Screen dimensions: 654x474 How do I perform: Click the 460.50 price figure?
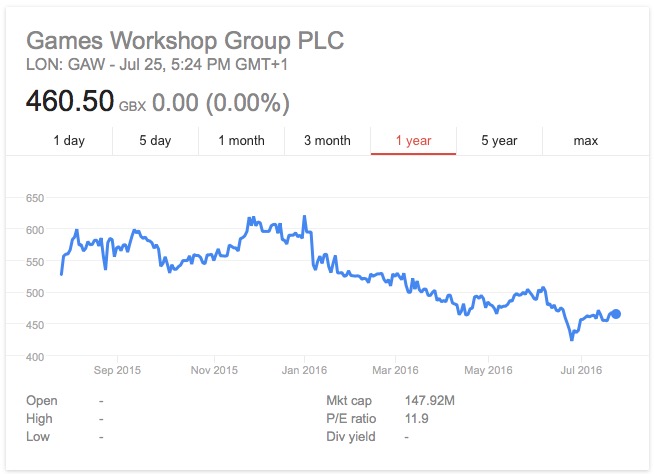pos(70,101)
